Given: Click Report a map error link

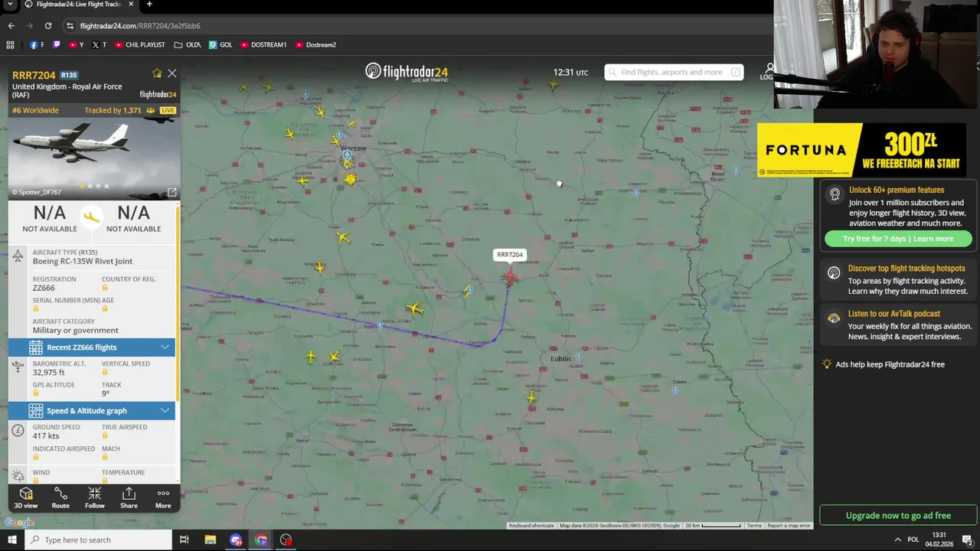Looking at the screenshot, I should [x=789, y=526].
